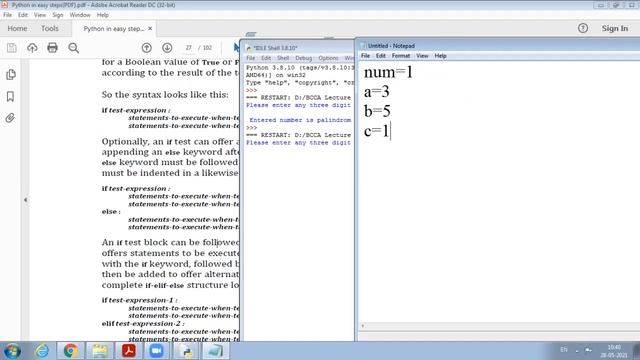Open Debug menu in IDLE Shell
Image resolution: width=640 pixels, height=360 pixels.
tap(303, 58)
